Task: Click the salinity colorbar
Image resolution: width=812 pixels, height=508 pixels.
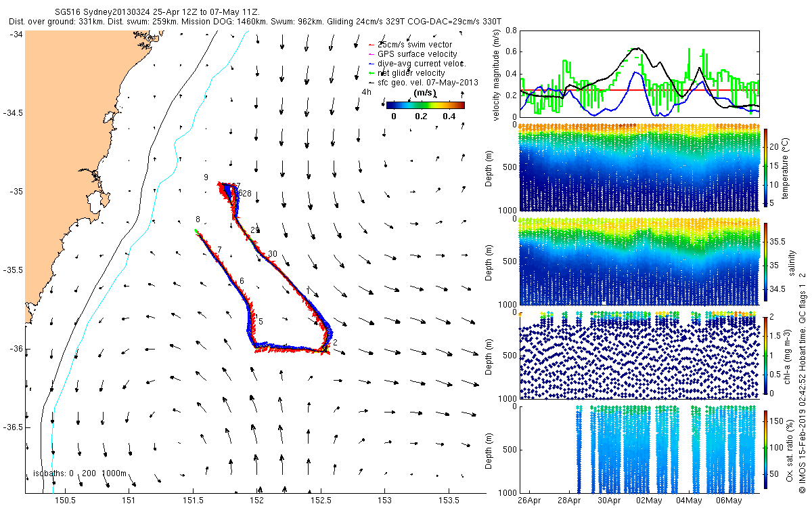Action: click(766, 261)
